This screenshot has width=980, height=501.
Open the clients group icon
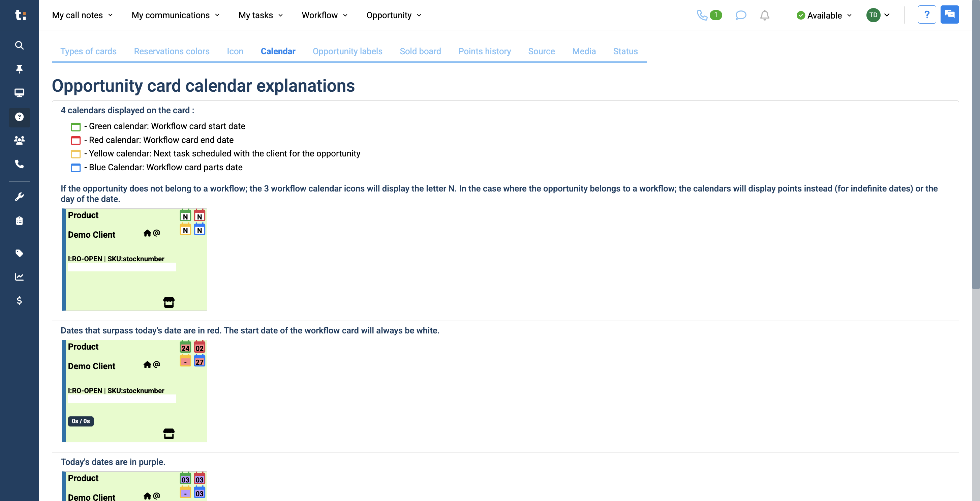pos(20,141)
